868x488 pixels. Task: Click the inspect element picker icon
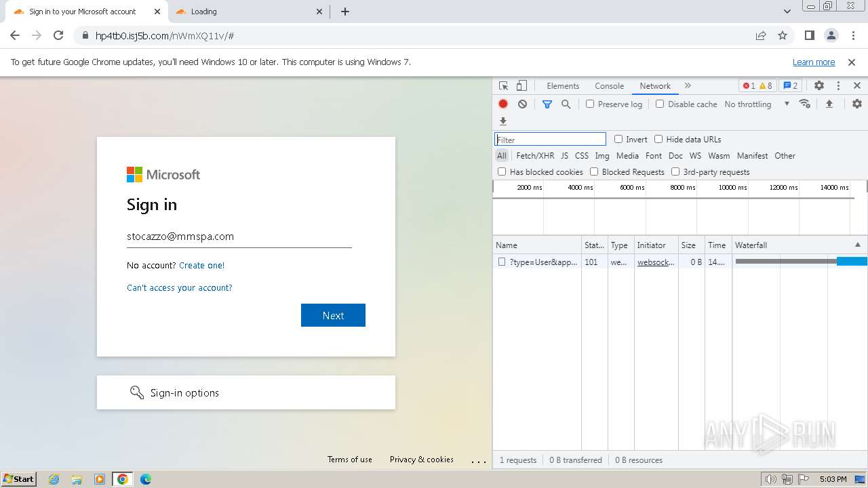click(x=503, y=86)
